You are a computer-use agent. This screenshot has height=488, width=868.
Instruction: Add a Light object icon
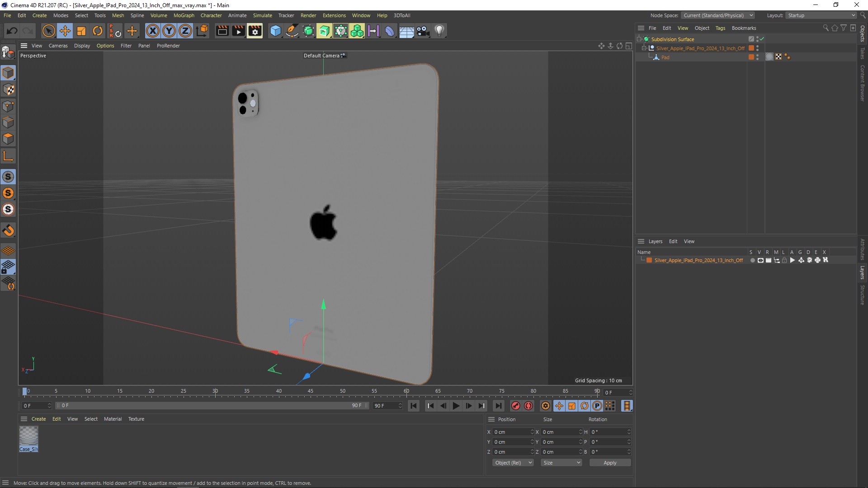(x=439, y=31)
